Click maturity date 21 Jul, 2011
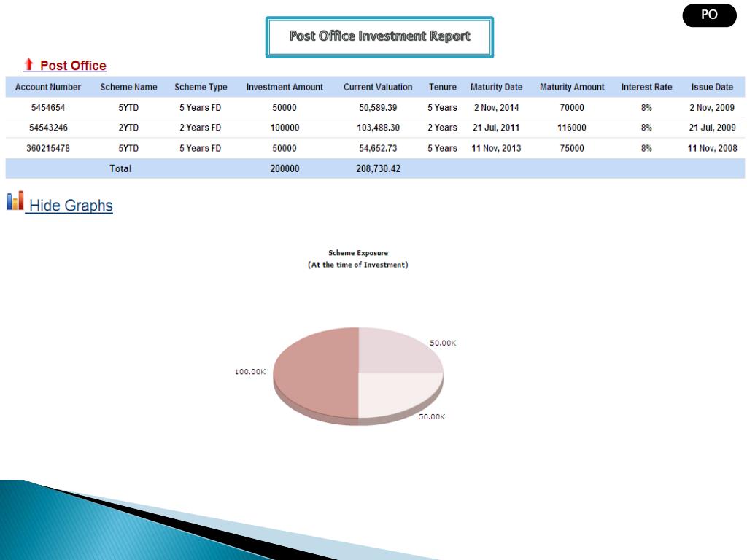 496,128
